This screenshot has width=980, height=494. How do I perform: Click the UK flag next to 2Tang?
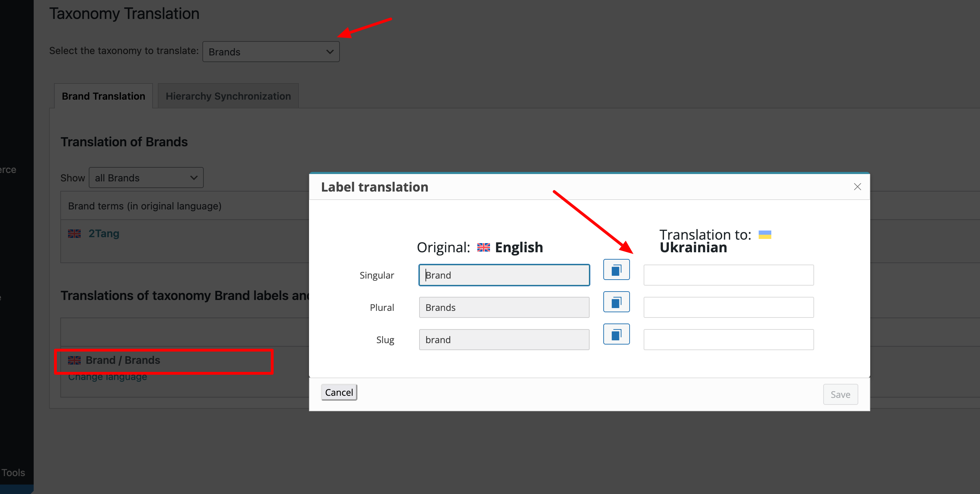pyautogui.click(x=74, y=234)
